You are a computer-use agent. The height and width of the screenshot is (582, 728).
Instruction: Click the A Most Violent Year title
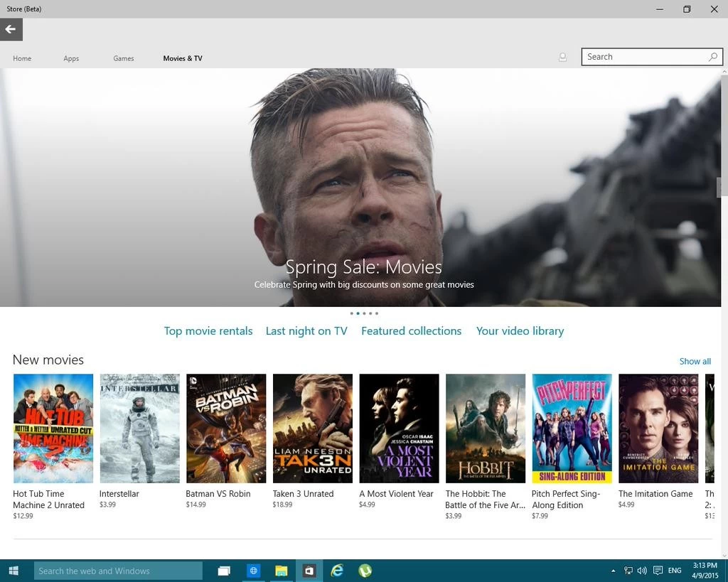coord(396,494)
